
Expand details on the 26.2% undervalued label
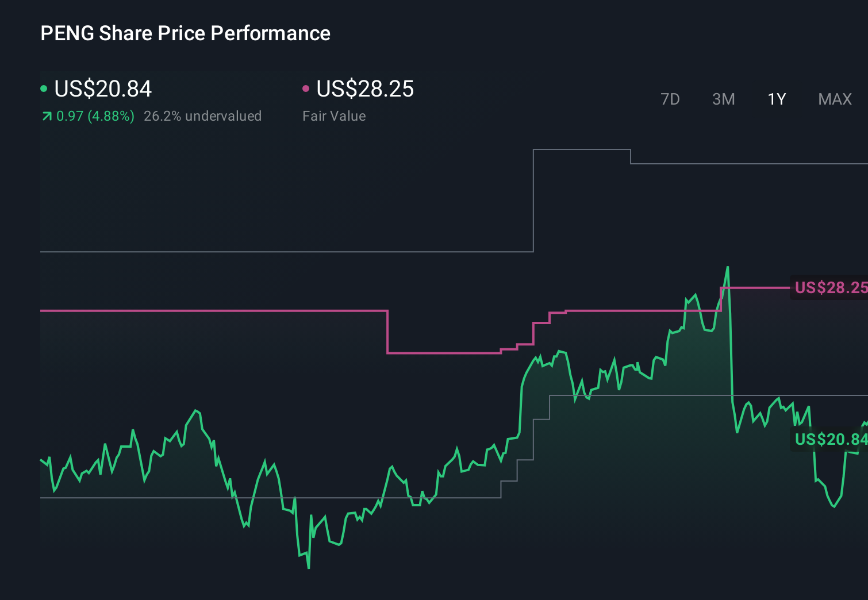click(x=203, y=116)
